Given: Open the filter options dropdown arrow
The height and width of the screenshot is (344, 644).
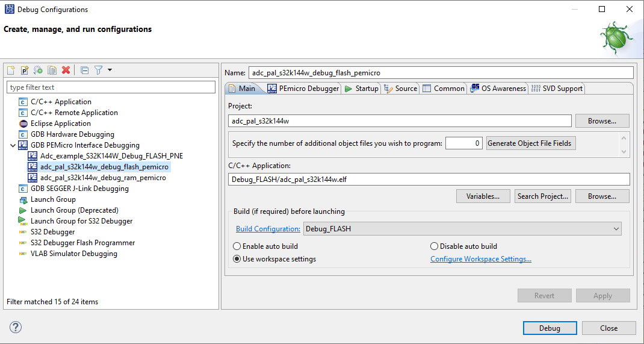Looking at the screenshot, I should pyautogui.click(x=110, y=70).
